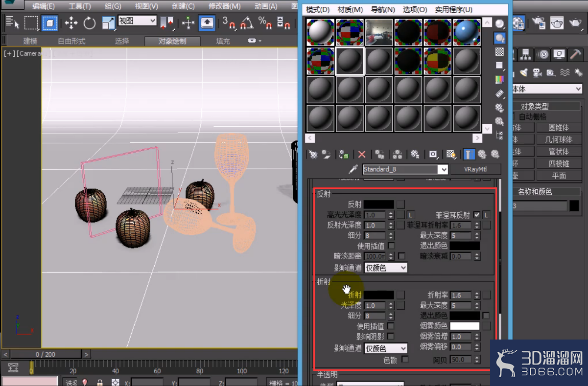Expand the reflection 影响通道 dropdown
The height and width of the screenshot is (386, 588).
pyautogui.click(x=385, y=268)
